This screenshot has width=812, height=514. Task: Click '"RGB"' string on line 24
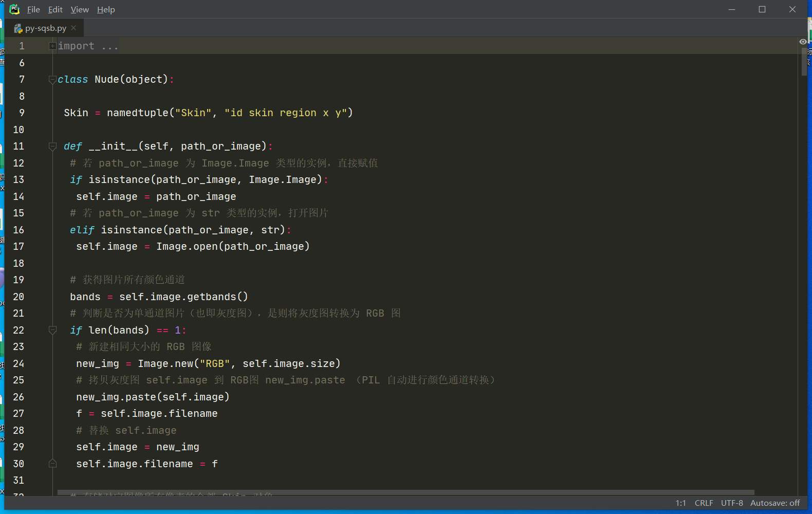215,363
